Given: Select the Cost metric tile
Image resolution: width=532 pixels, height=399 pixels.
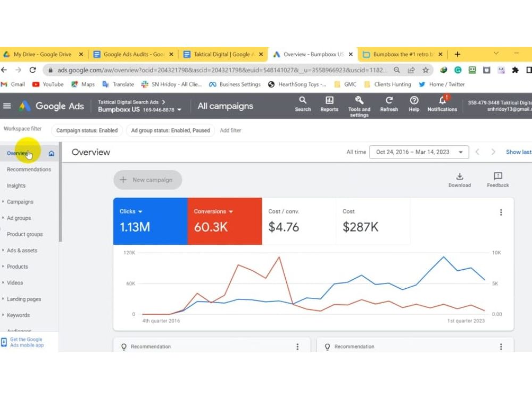Looking at the screenshot, I should (x=373, y=221).
